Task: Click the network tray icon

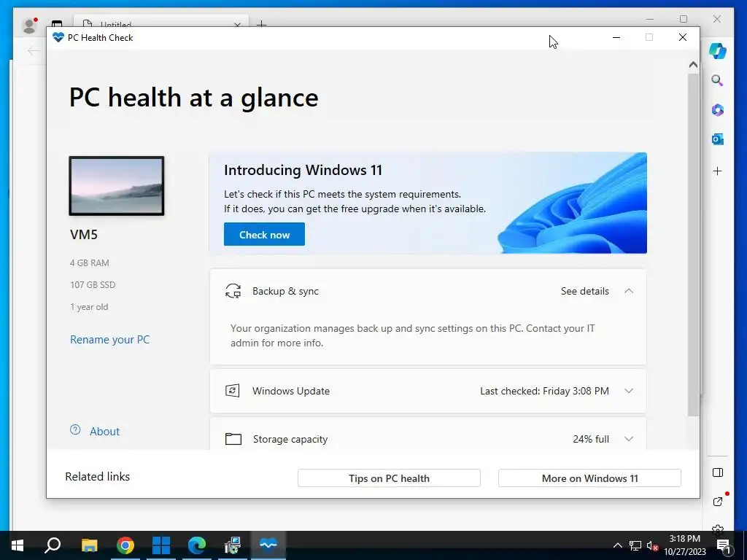Action: point(635,545)
